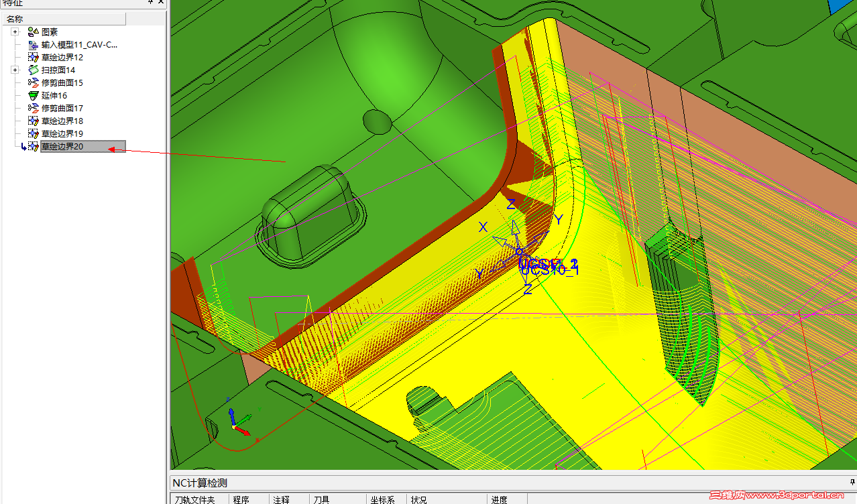Click the 程序 column header
857x504 pixels.
click(249, 499)
